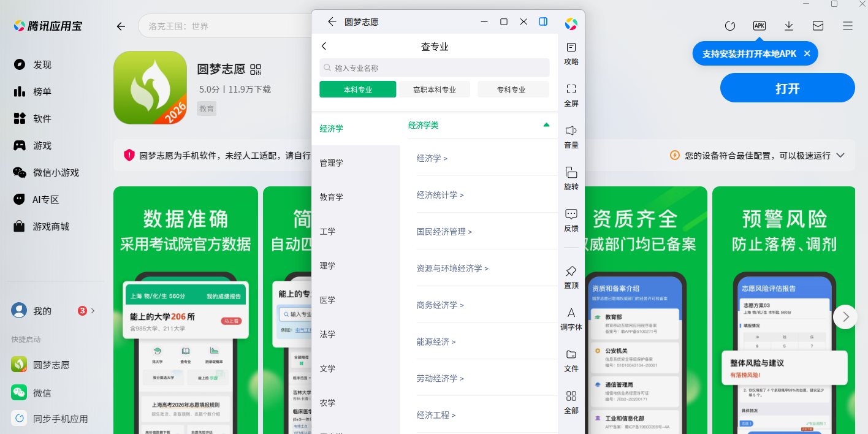
Task: Select 农学 in the discipline list
Action: click(356, 403)
